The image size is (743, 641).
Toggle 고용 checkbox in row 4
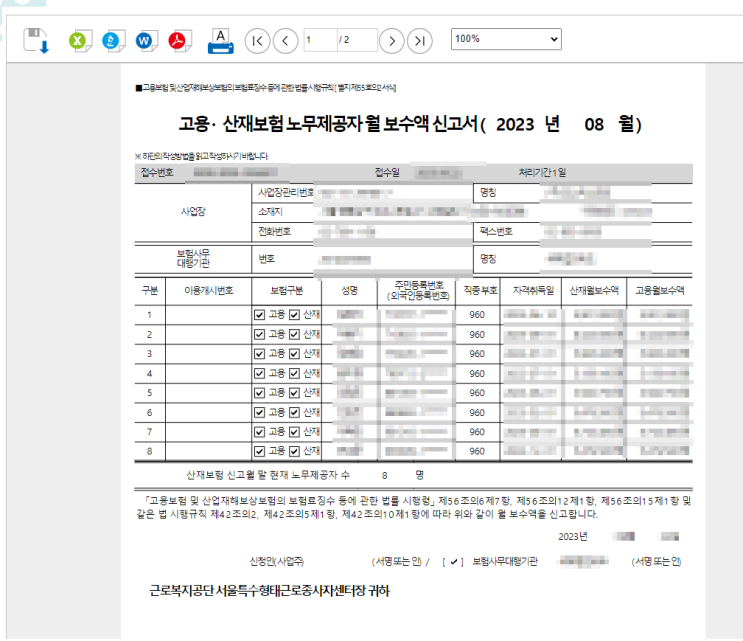click(259, 373)
